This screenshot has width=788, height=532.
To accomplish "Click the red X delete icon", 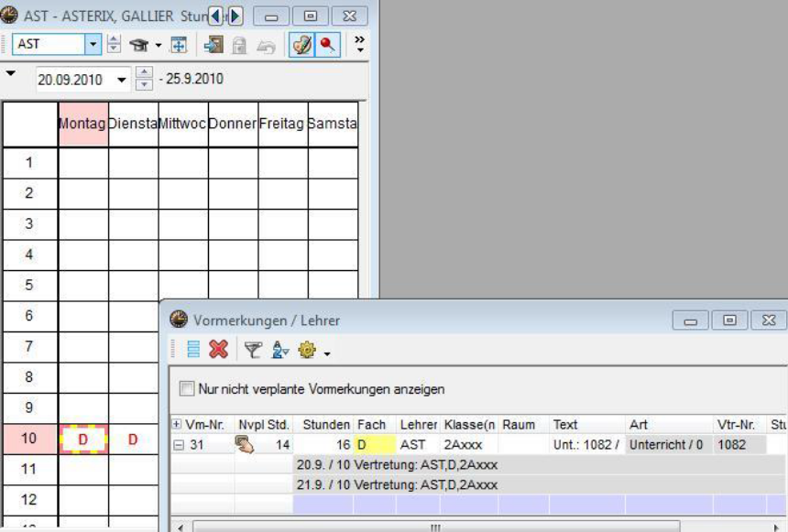I will 217,349.
